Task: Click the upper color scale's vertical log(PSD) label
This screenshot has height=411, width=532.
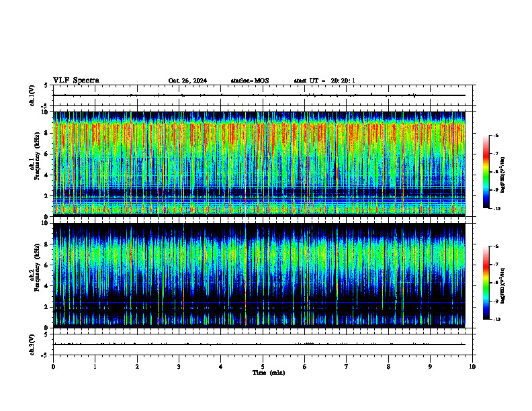Action: point(503,175)
